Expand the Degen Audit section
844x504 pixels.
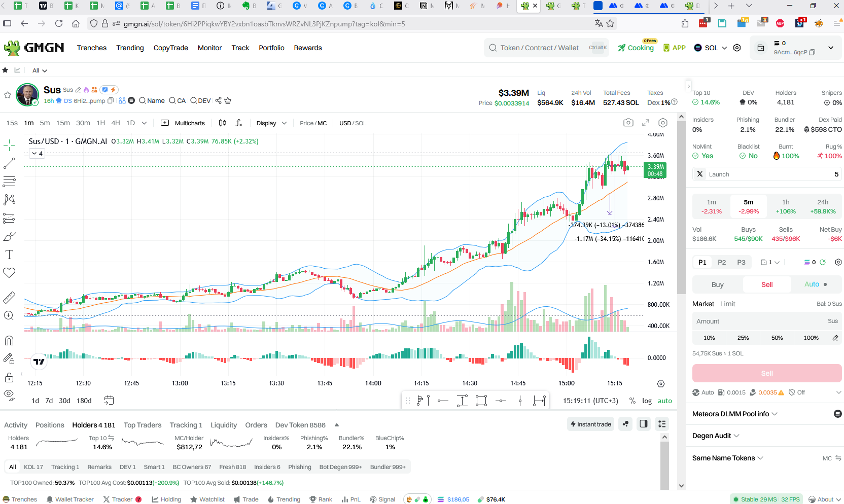tap(716, 436)
